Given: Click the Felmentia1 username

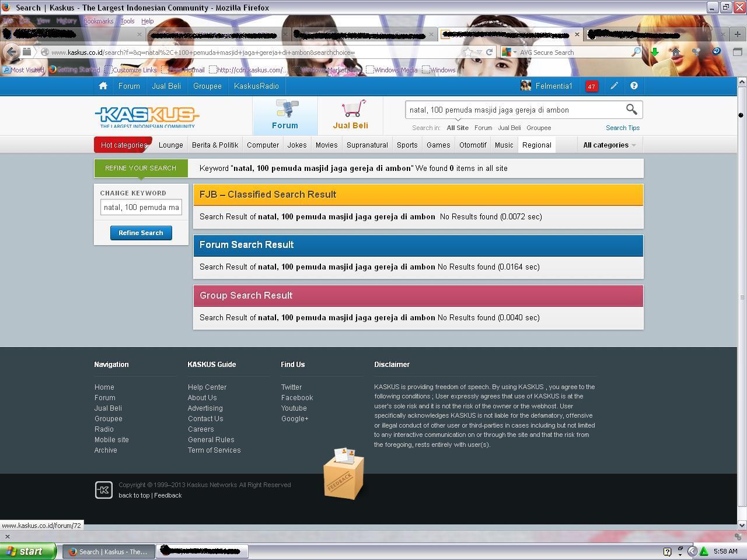Looking at the screenshot, I should click(554, 86).
